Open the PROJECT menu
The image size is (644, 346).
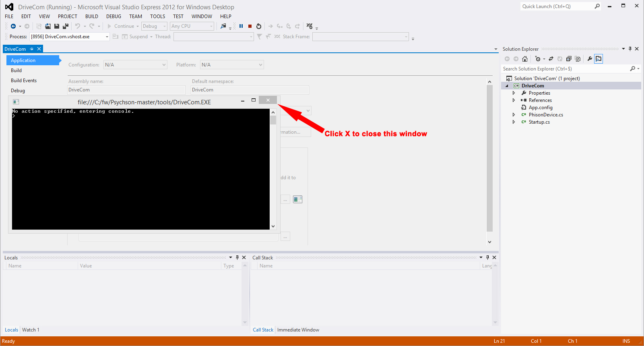coord(68,17)
